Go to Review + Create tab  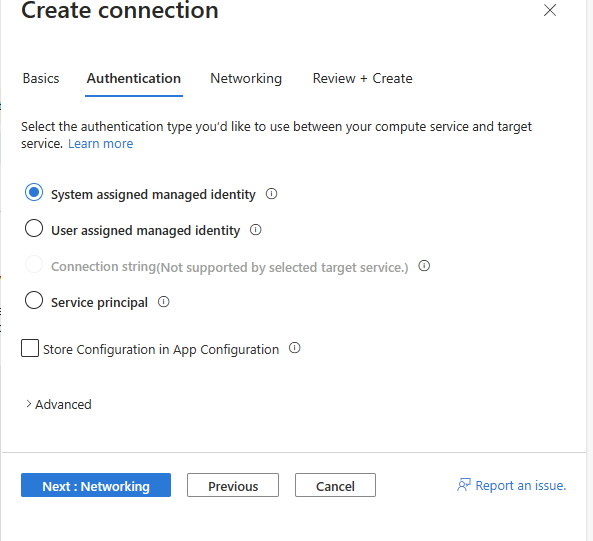pos(362,79)
